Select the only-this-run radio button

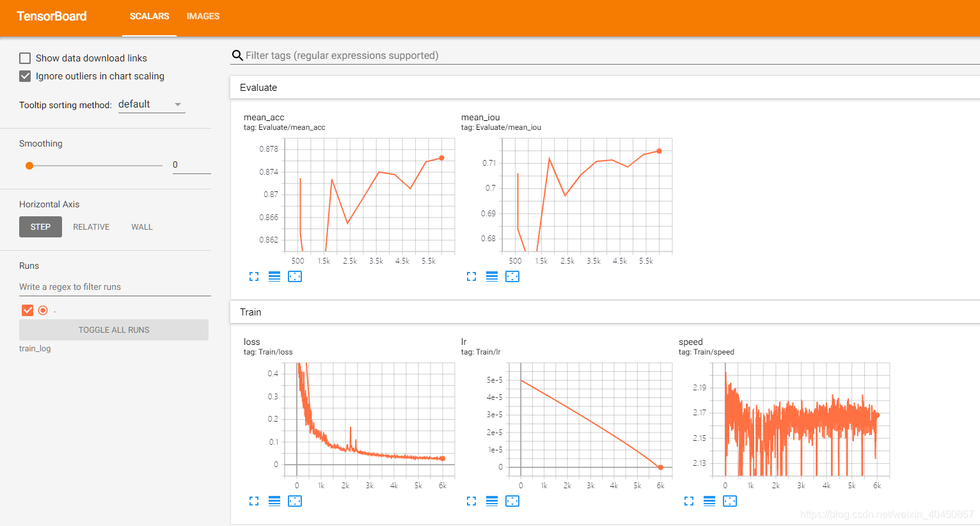(43, 310)
